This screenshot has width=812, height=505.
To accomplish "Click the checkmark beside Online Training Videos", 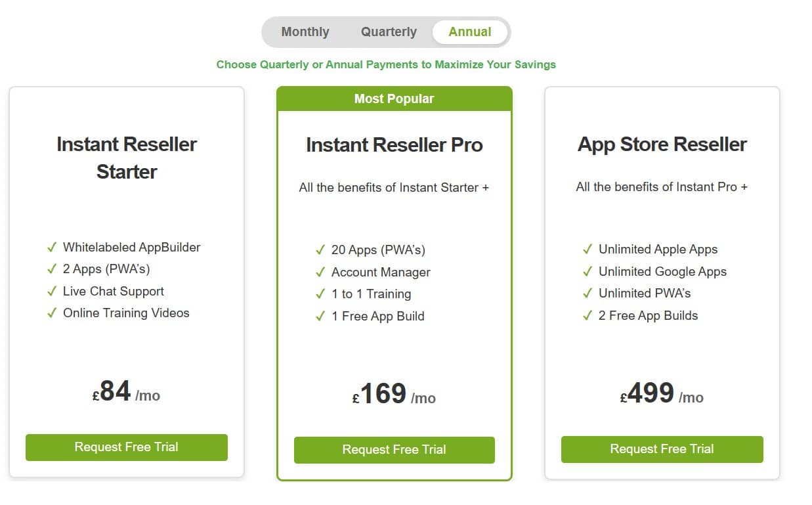I will pos(53,313).
